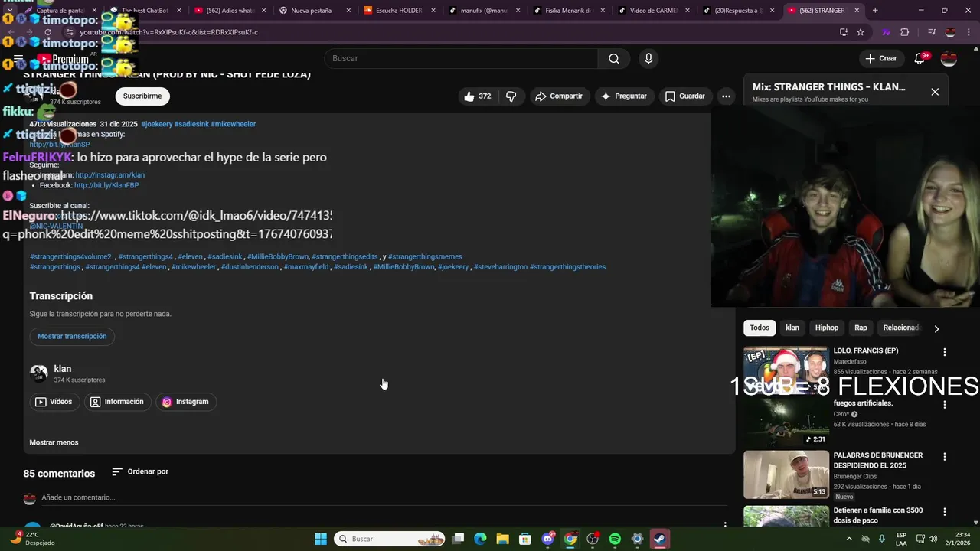Open the Ordenar por comments sort menu
The height and width of the screenshot is (551, 980).
[140, 472]
